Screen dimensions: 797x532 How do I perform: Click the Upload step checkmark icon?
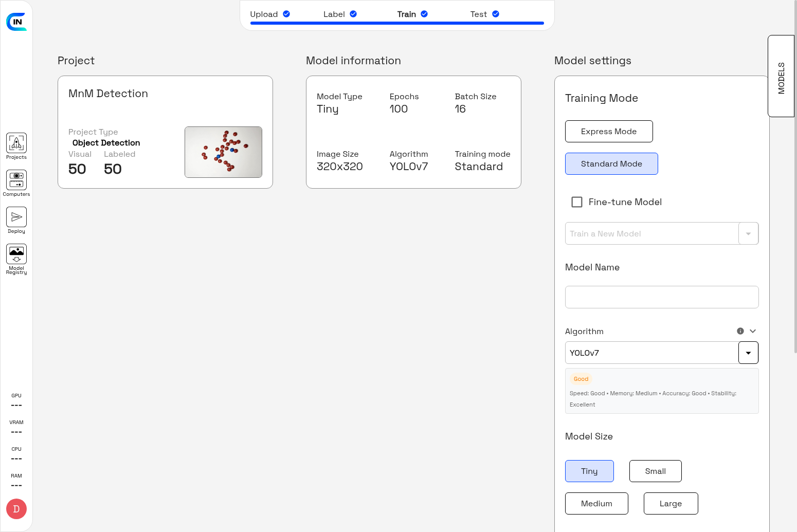[286, 14]
